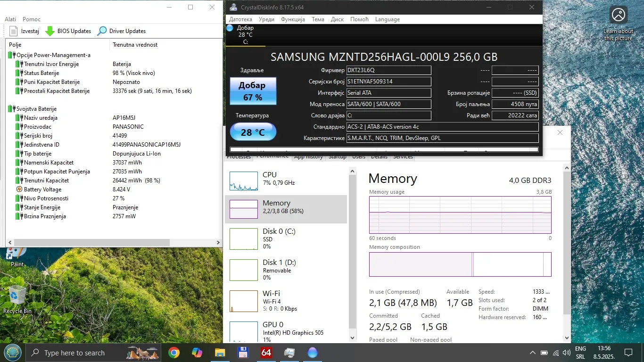The height and width of the screenshot is (362, 644).
Task: Click the Memory usage graph
Action: 460,214
